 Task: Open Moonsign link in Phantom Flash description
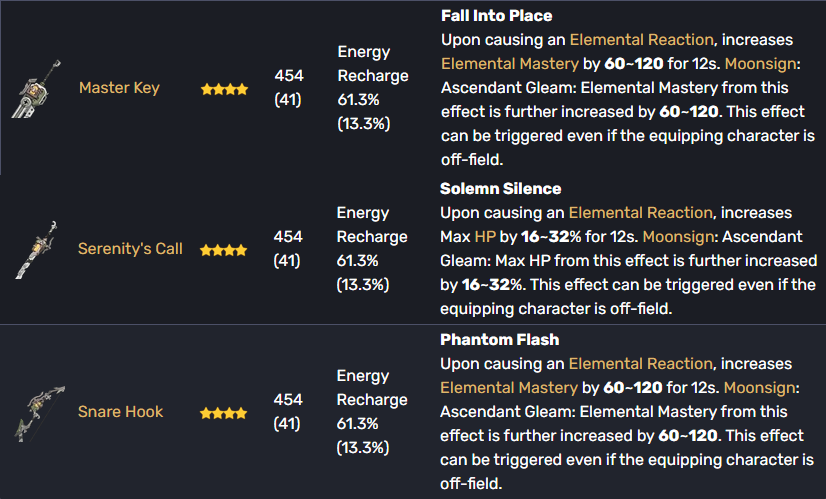[758, 388]
